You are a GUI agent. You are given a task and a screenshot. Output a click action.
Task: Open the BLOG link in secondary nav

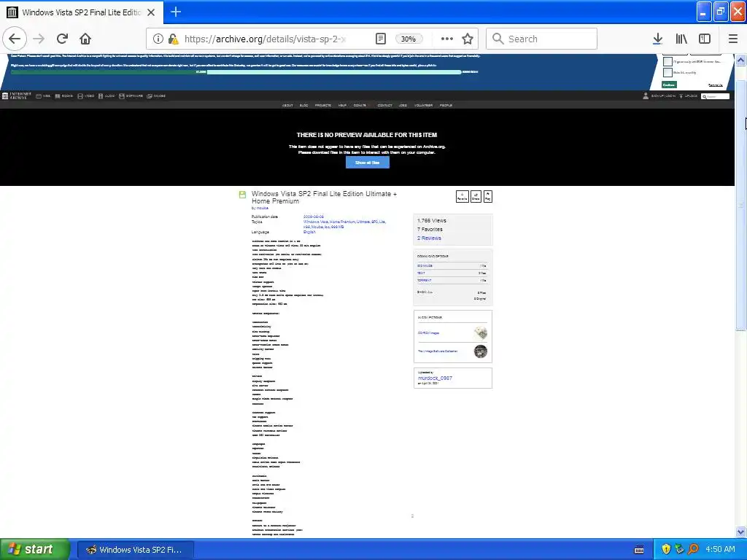click(304, 105)
